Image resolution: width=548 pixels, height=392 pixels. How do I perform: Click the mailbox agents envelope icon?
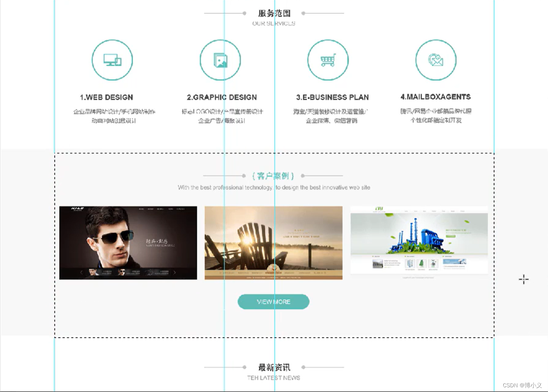pyautogui.click(x=435, y=60)
